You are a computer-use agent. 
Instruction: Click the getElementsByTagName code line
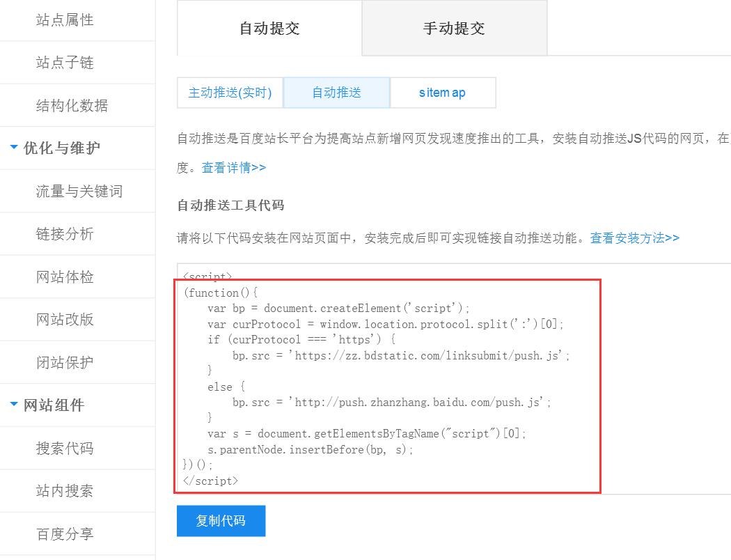click(366, 434)
